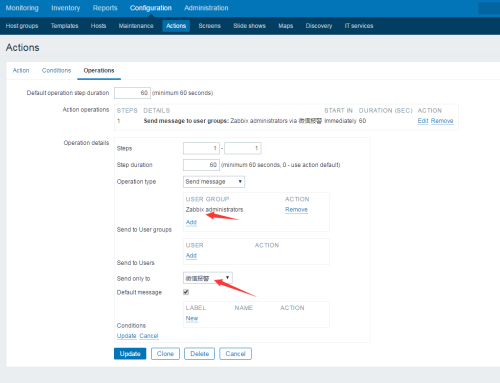The height and width of the screenshot is (383, 500).
Task: Click the Actions page heading
Action: pyautogui.click(x=23, y=47)
